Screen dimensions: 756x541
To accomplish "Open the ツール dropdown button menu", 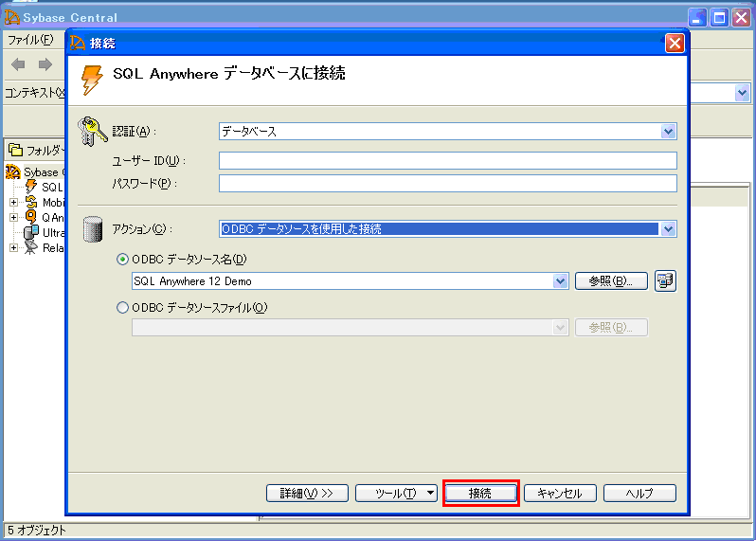I will [396, 493].
